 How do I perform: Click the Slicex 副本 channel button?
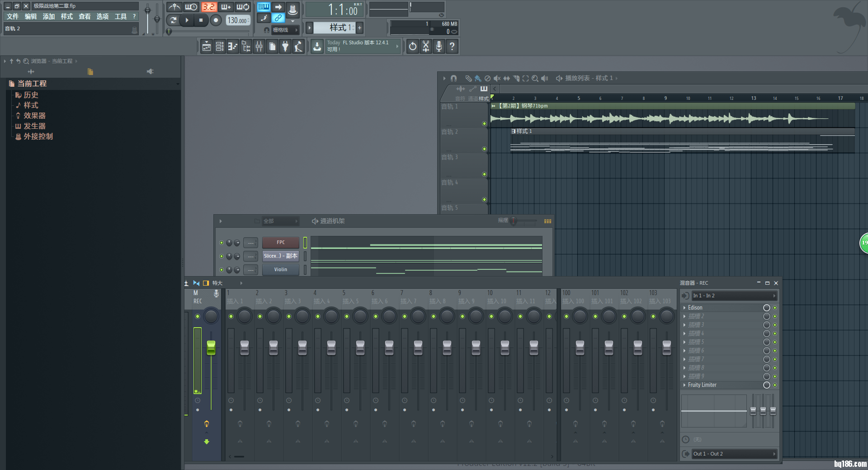[x=281, y=256]
